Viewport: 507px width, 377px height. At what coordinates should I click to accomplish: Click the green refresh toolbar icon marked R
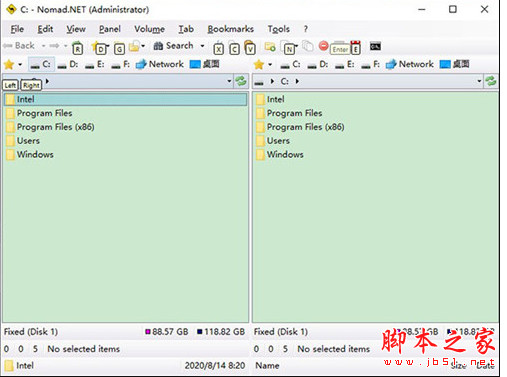tap(77, 48)
